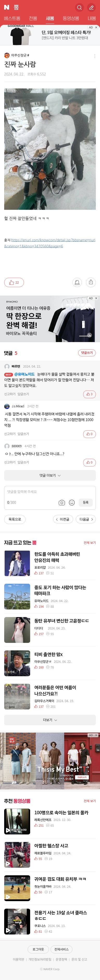Click the 댓글쓰기 button

point(87,353)
